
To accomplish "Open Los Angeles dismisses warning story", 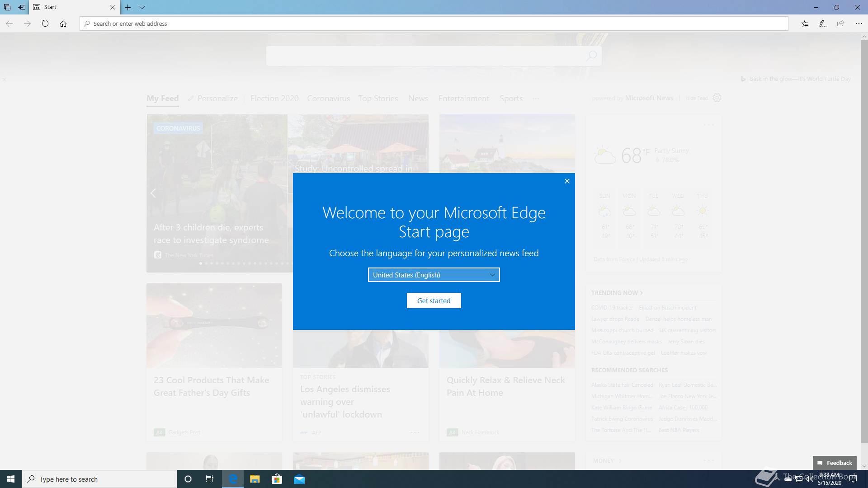I will click(345, 402).
